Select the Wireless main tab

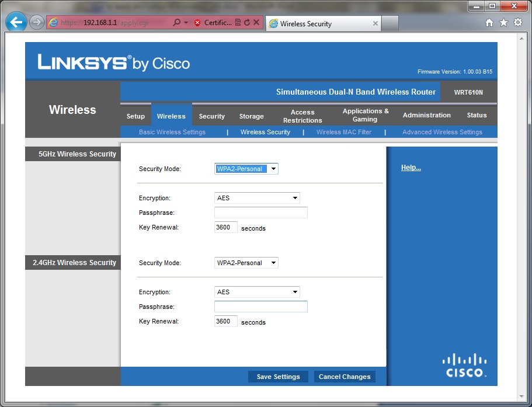(171, 116)
